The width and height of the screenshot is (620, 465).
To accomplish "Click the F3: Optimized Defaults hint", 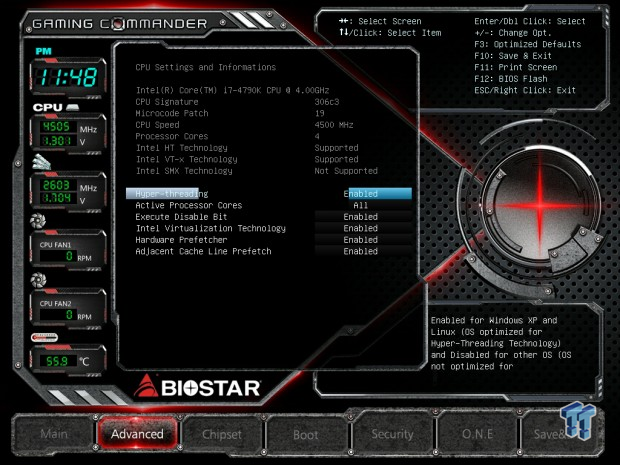I will [527, 44].
